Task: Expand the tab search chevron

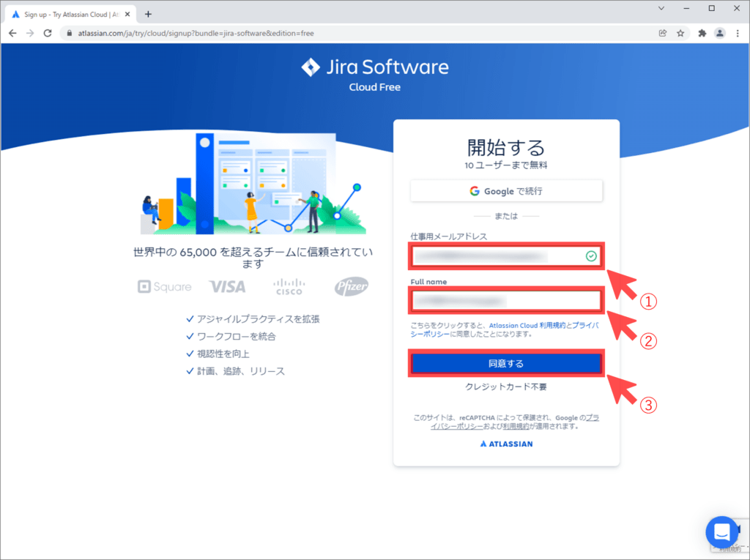Action: coord(662,8)
